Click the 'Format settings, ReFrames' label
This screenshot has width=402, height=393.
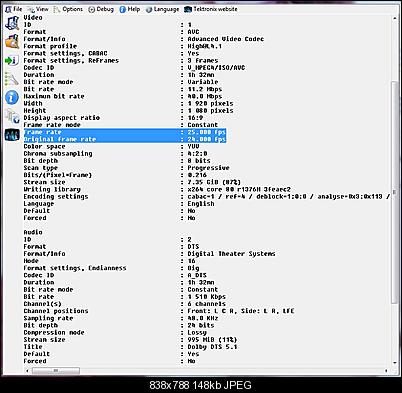point(71,61)
